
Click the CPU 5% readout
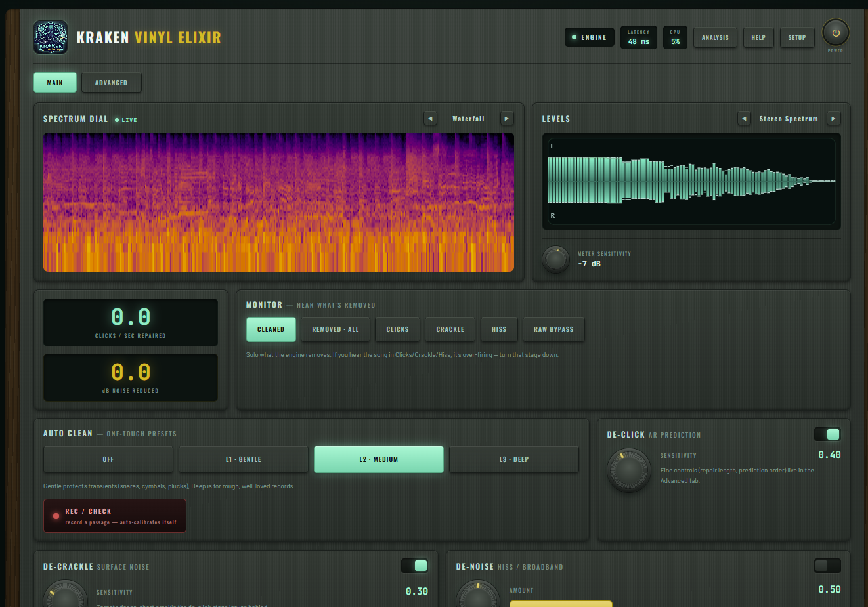pyautogui.click(x=675, y=37)
